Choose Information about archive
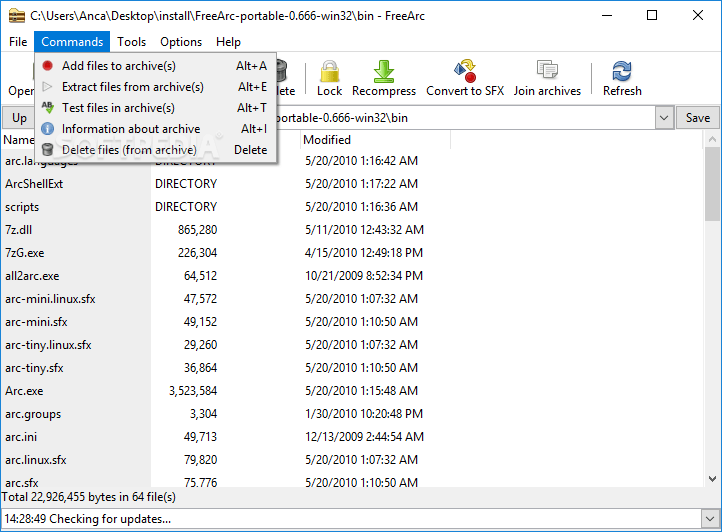The height and width of the screenshot is (532, 722). [156, 129]
